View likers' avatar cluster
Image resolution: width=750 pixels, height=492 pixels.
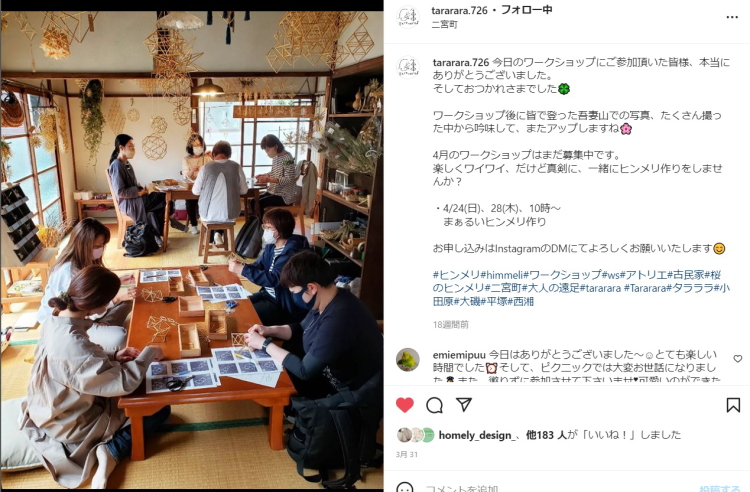416,435
